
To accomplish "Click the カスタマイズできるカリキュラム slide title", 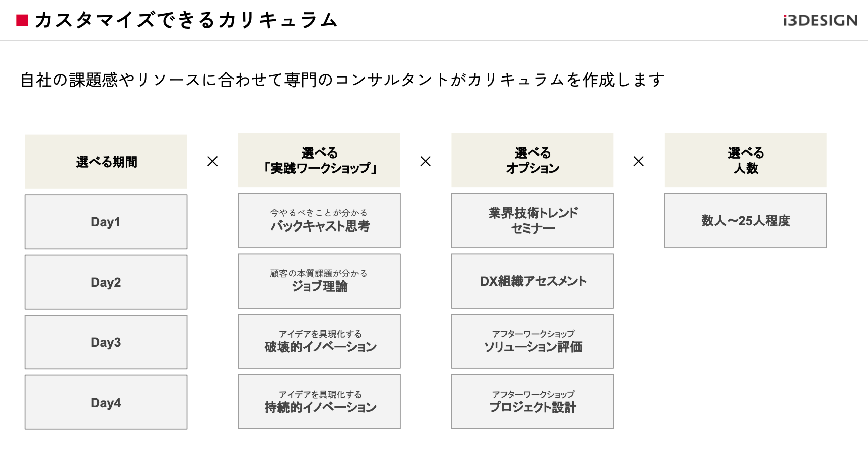I will (x=186, y=20).
